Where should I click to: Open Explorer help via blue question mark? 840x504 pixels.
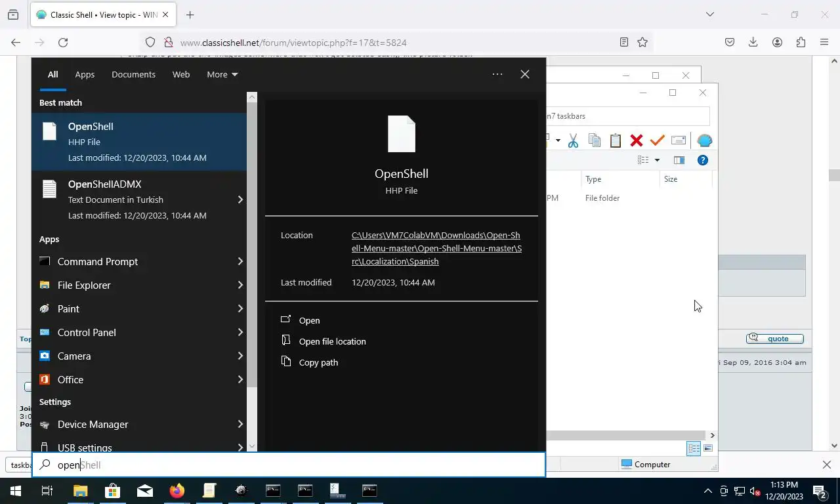point(703,160)
